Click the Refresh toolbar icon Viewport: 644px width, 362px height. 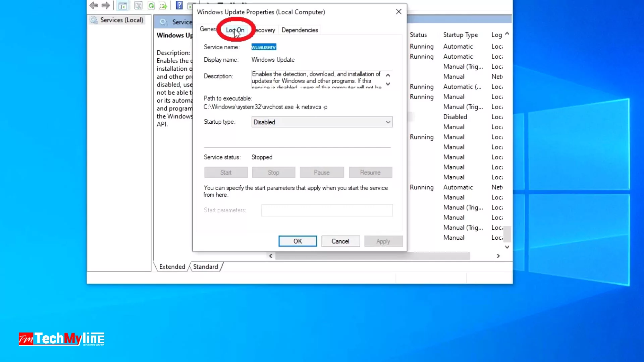151,5
